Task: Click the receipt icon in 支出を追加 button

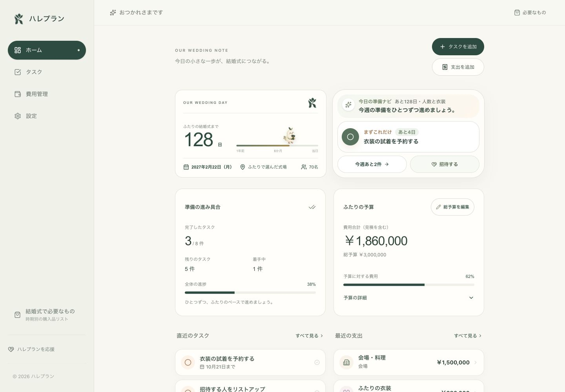Action: [445, 67]
